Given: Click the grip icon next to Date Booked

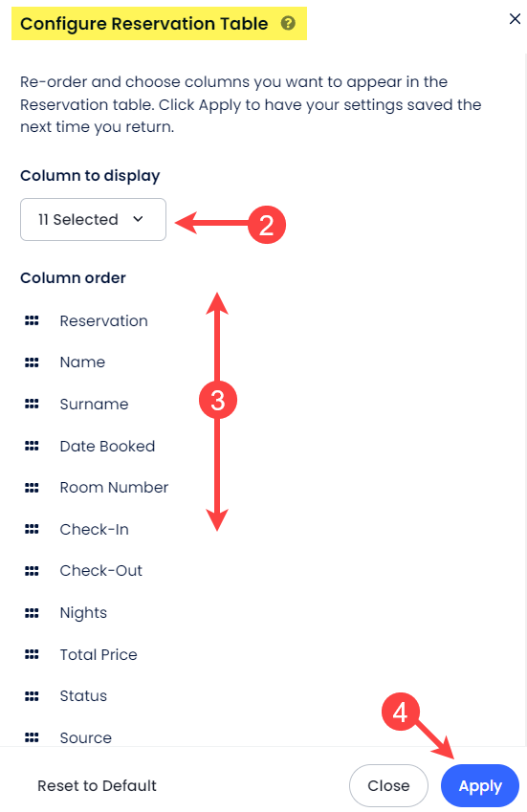Looking at the screenshot, I should 32,446.
